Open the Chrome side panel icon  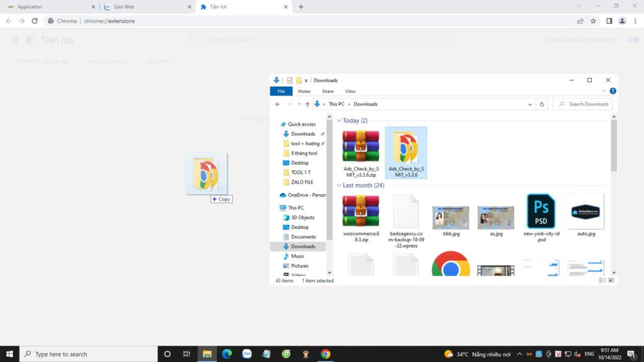coord(609,21)
